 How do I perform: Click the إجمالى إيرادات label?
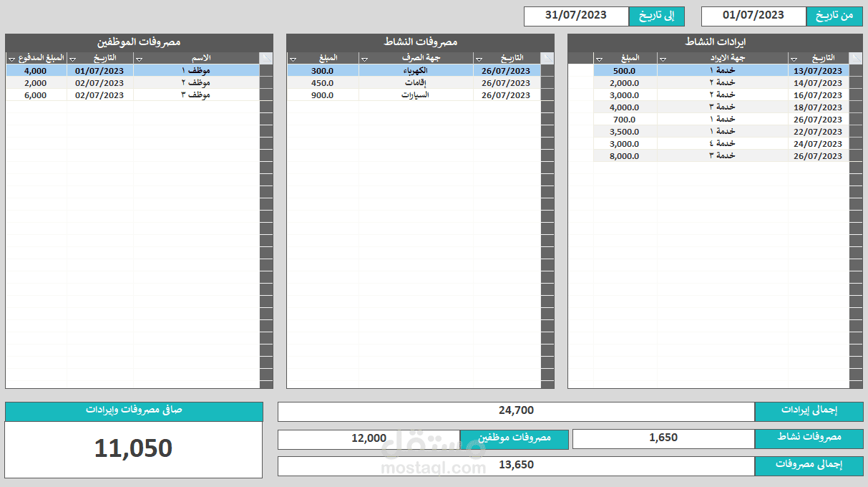809,412
